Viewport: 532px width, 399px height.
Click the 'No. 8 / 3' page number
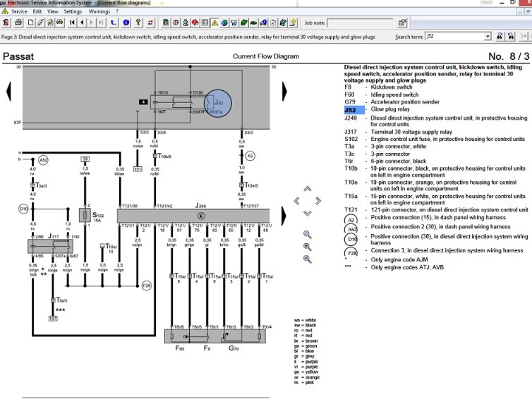509,56
